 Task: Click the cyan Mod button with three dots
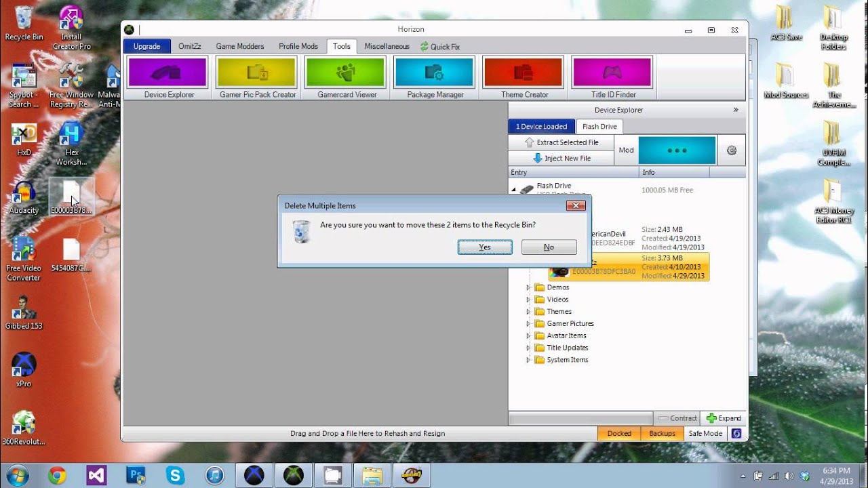(x=677, y=150)
